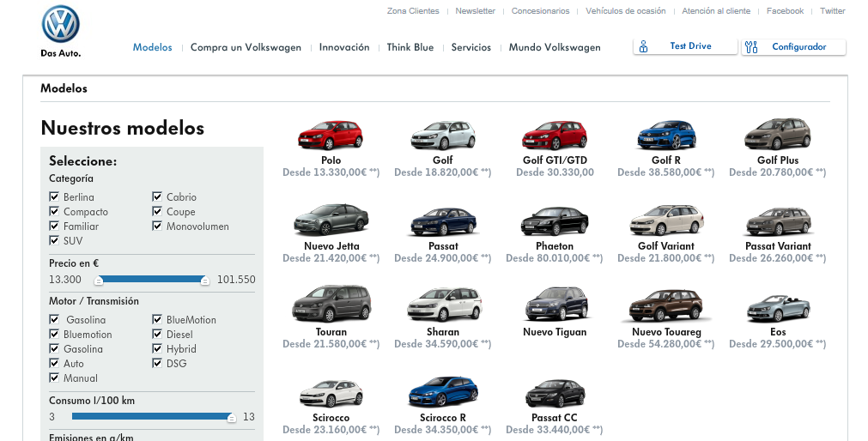Click the Volkswagen logo
The image size is (868, 441).
tap(61, 25)
